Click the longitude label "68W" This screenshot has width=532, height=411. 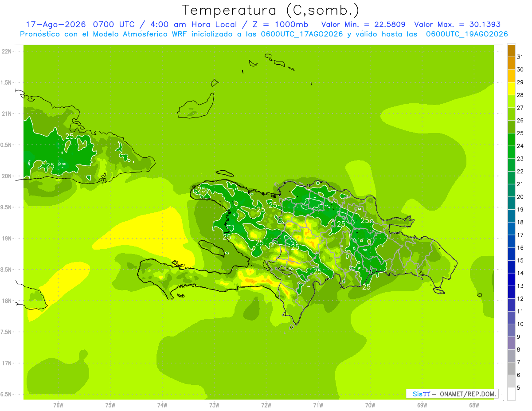(x=474, y=405)
